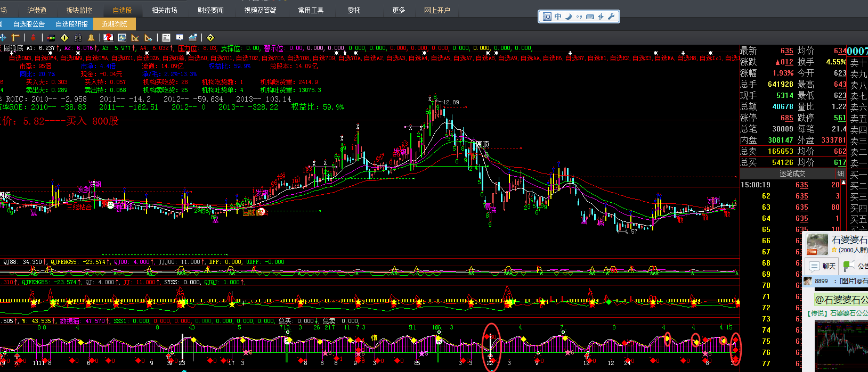
Task: Click the 逐笔成交 panel header
Action: pyautogui.click(x=792, y=174)
